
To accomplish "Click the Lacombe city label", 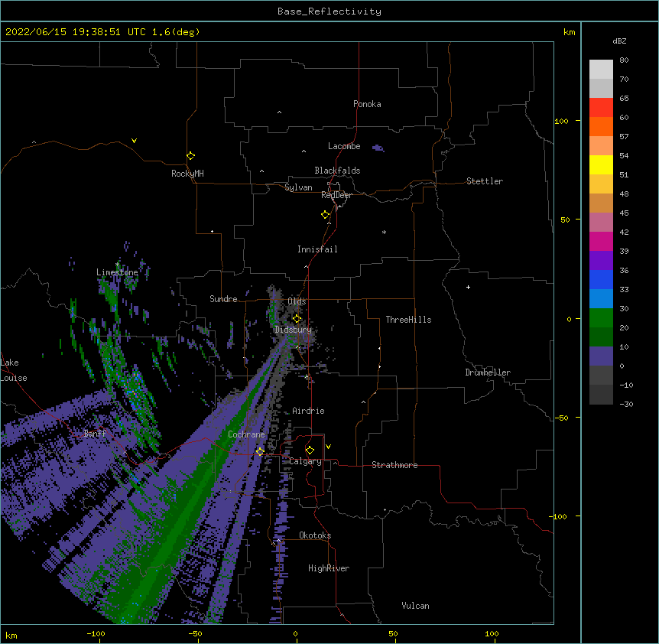I will coord(344,146).
